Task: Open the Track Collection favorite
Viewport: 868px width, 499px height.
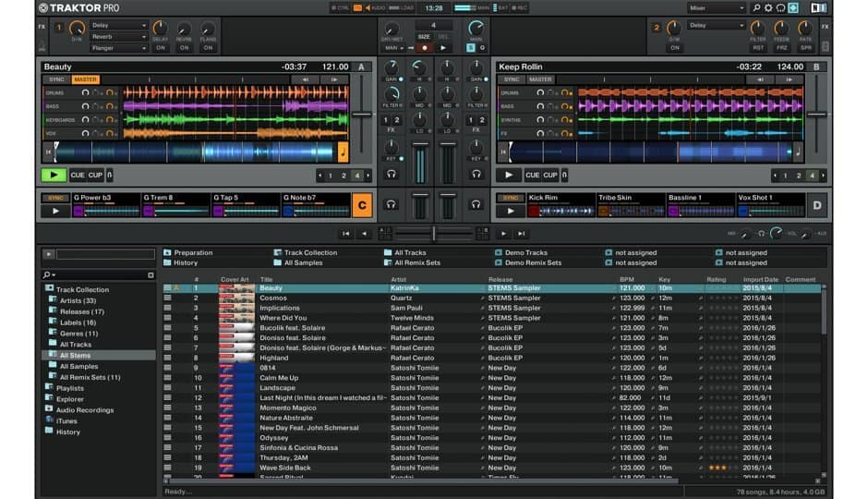Action: pyautogui.click(x=306, y=252)
